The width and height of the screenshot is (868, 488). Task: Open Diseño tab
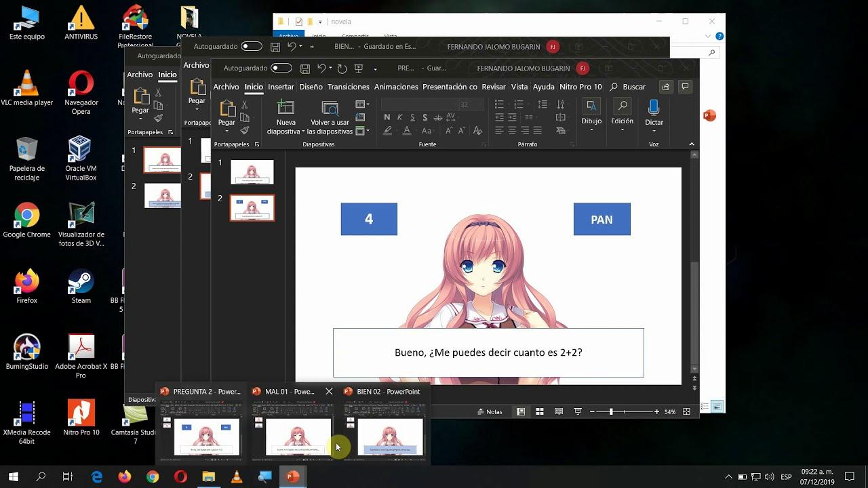pyautogui.click(x=311, y=87)
